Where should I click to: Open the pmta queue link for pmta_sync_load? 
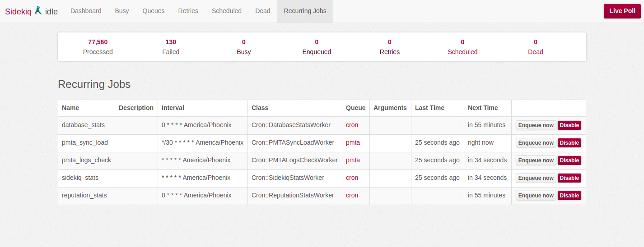point(353,142)
